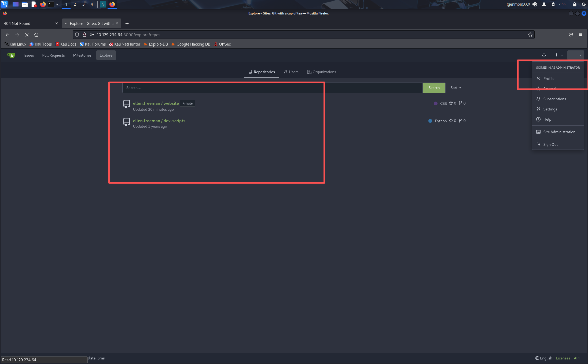Open the Kali Linux bookmark
This screenshot has width=588, height=364.
[x=15, y=44]
